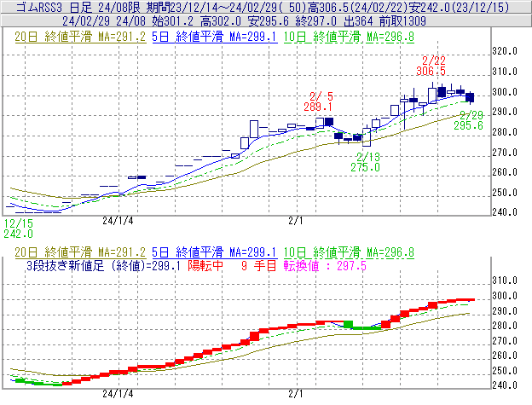Click the 240.0 axis label on top chart
532x405 pixels.
[505, 212]
